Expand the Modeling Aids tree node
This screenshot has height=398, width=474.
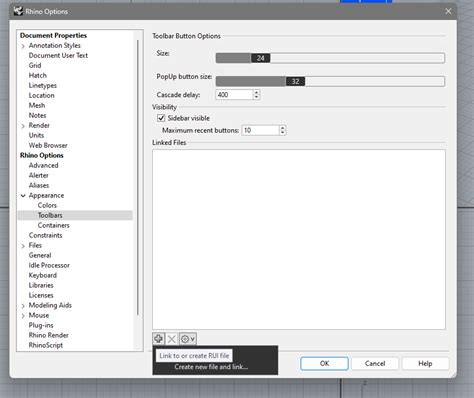coord(23,306)
